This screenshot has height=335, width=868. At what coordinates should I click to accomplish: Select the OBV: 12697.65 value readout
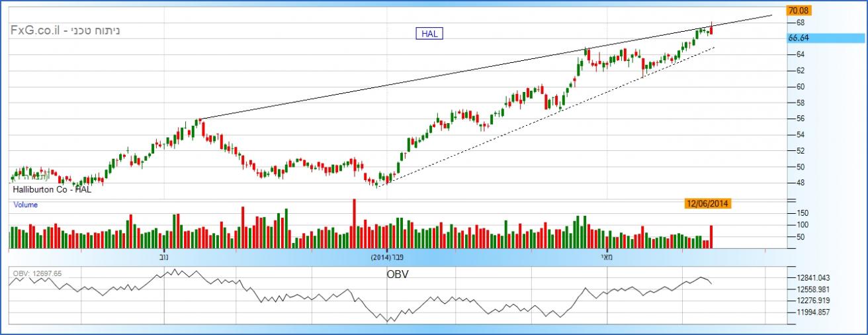[x=38, y=273]
